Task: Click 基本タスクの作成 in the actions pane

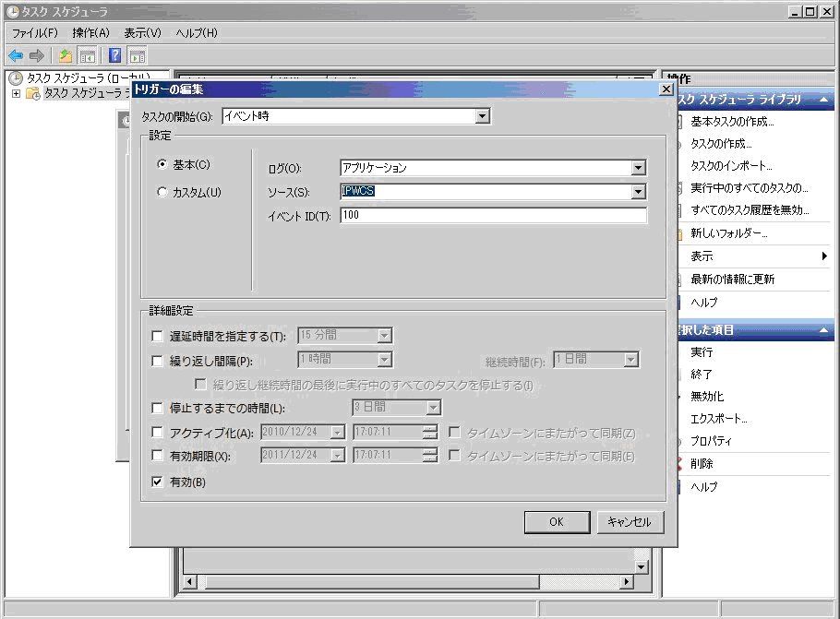Action: tap(732, 122)
